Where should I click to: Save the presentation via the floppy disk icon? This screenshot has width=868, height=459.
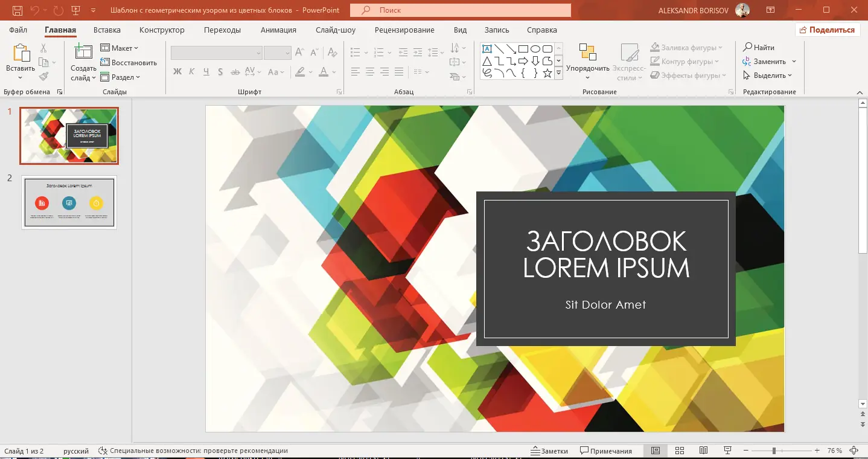(18, 10)
